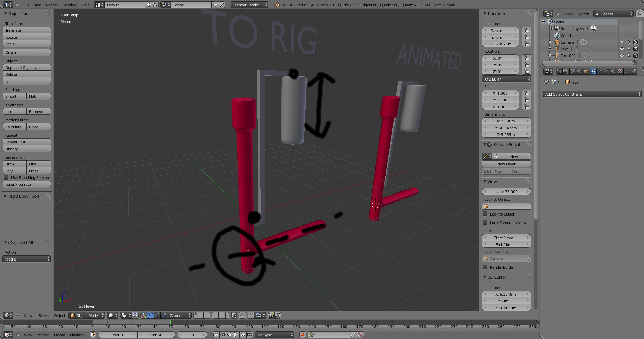
Task: Click the outliner search magnifier icon
Action: (639, 14)
